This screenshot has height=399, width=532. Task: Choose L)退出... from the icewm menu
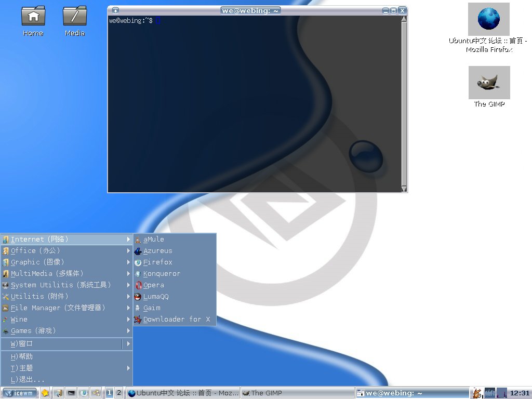coord(66,379)
